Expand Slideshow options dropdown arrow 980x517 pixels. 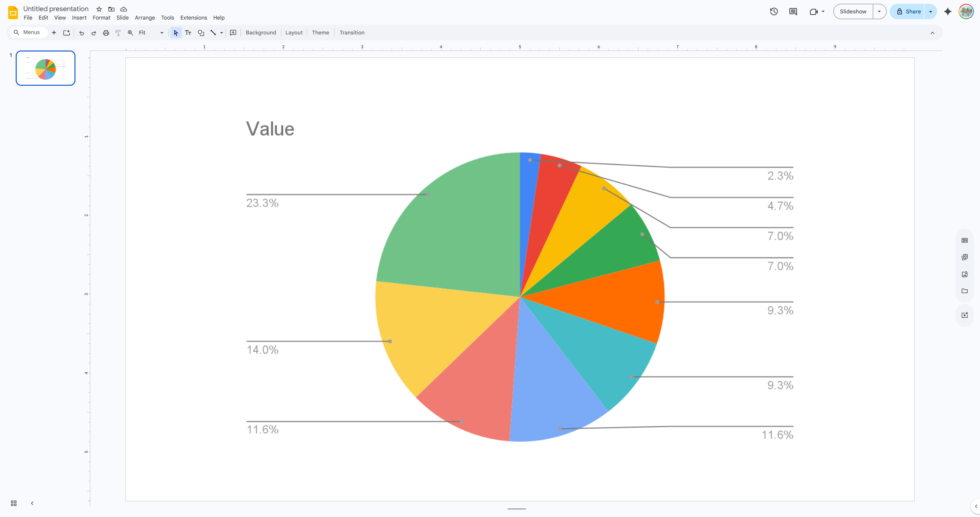pos(879,11)
